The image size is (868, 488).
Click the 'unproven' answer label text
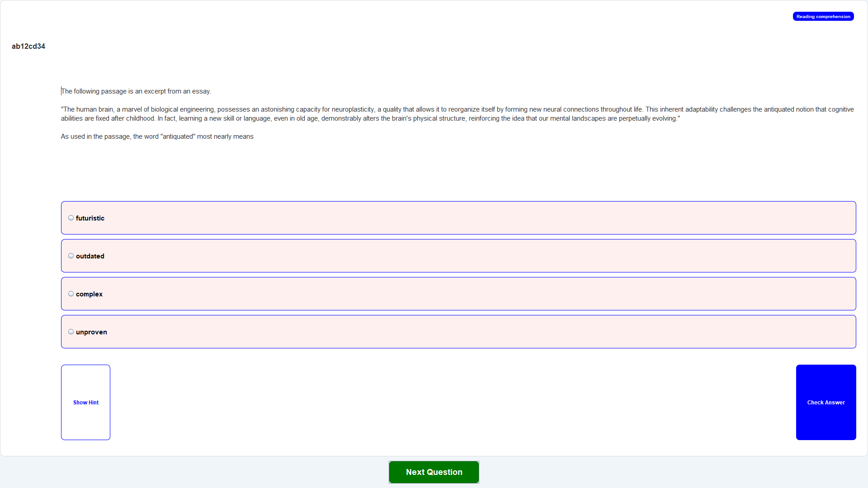click(x=91, y=332)
